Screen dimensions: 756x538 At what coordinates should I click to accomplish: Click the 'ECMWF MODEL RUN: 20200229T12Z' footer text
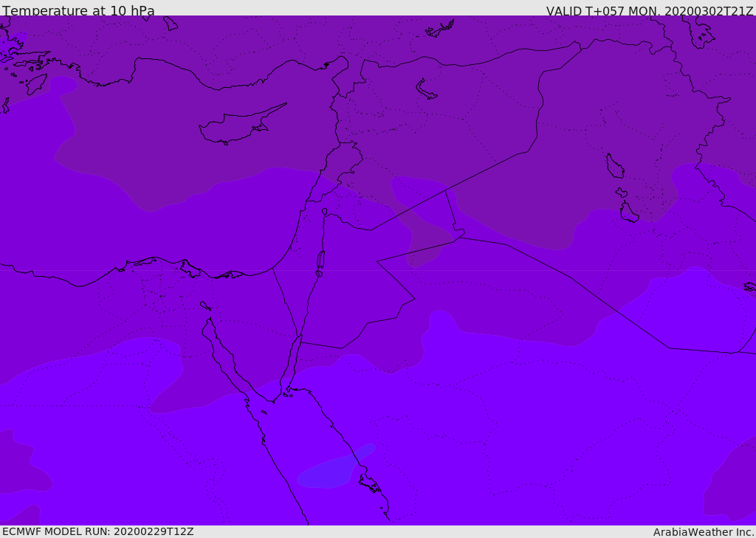(x=98, y=531)
